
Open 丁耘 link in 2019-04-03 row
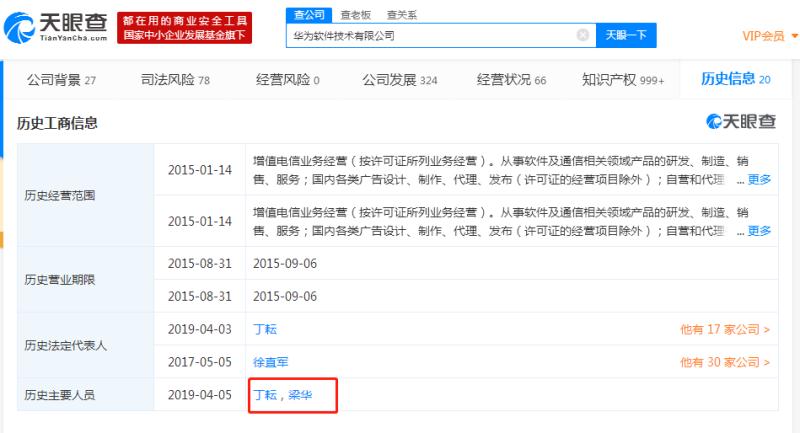pyautogui.click(x=265, y=329)
